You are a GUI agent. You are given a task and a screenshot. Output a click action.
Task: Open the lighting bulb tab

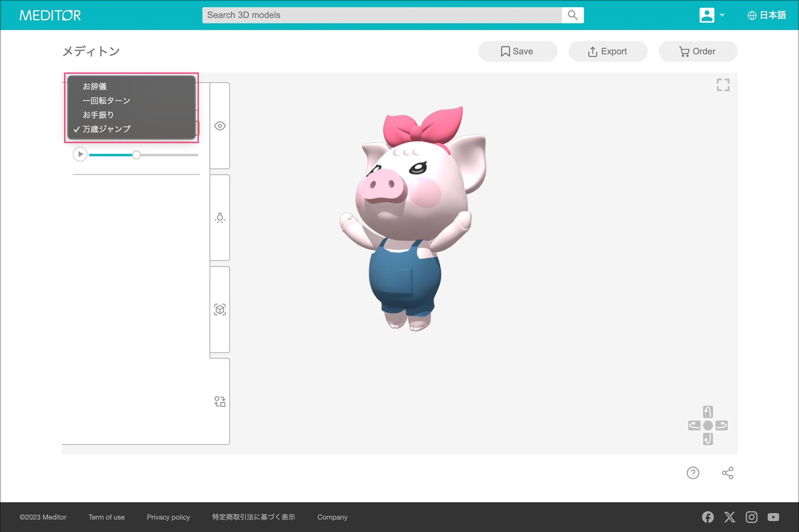pos(220,218)
